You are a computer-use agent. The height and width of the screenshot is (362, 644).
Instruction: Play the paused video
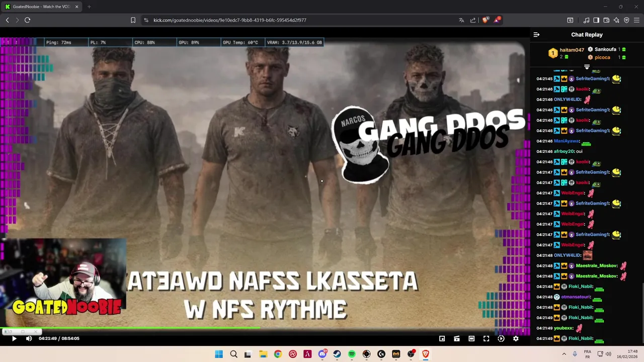point(14,338)
